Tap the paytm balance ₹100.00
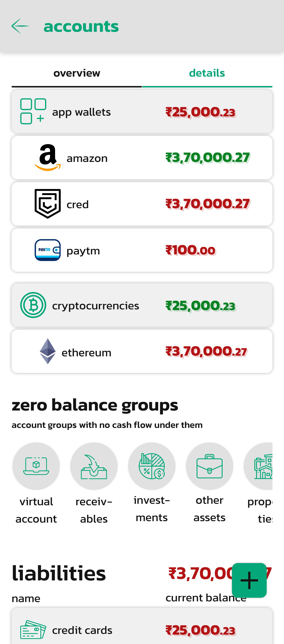Image resolution: width=284 pixels, height=644 pixels. click(190, 250)
